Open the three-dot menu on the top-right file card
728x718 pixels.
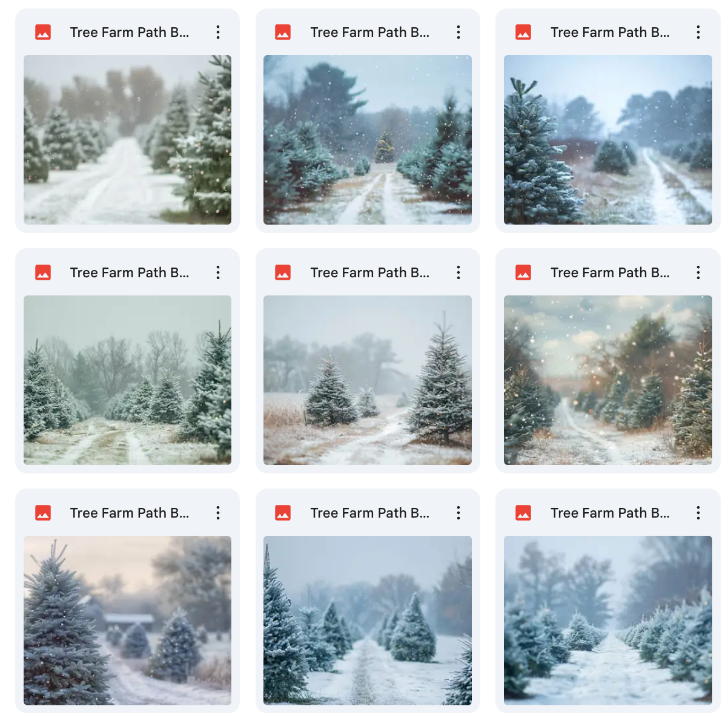(x=698, y=32)
